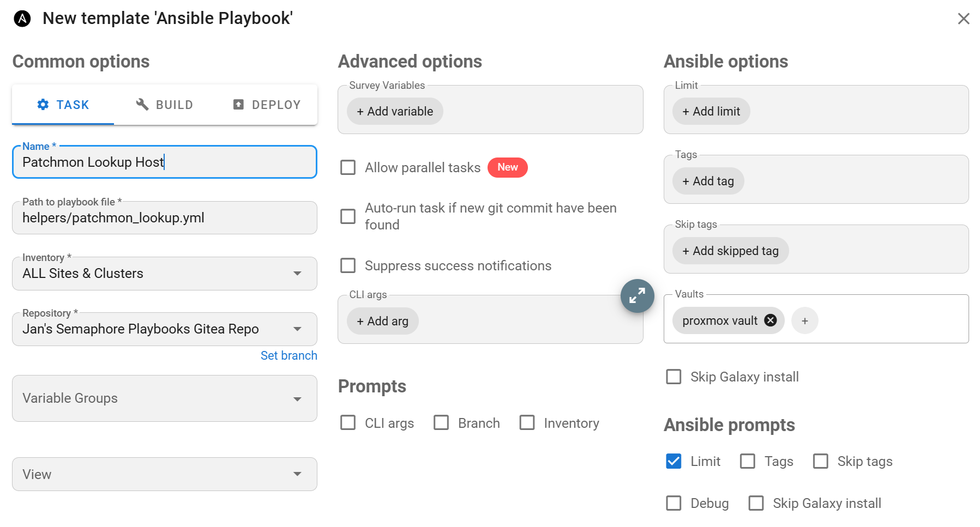Enable Suppress success notifications checkbox

click(x=348, y=265)
